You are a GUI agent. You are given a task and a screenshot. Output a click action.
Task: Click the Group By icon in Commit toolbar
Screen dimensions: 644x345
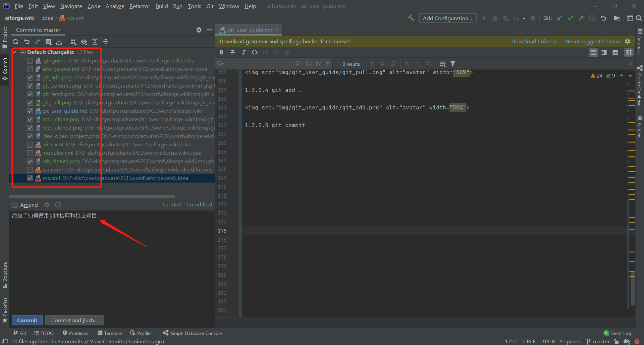[73, 42]
